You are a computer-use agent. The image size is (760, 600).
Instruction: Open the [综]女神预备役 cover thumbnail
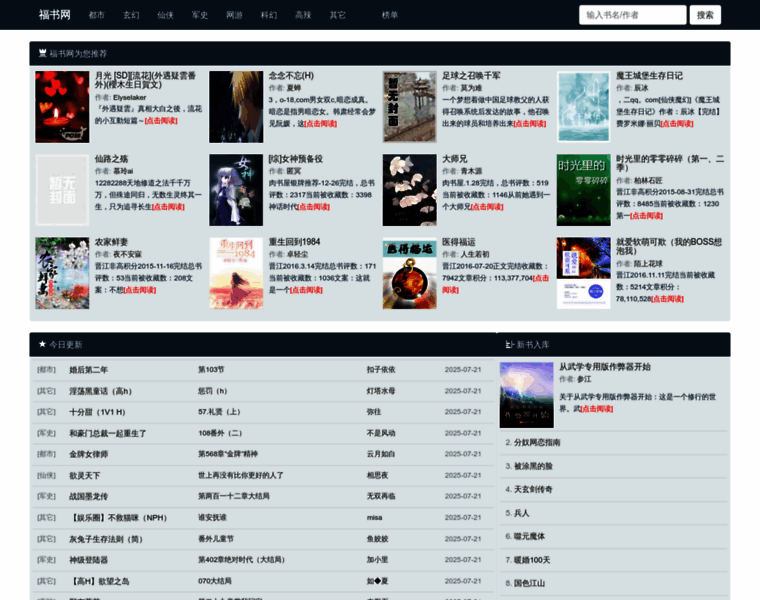[236, 190]
